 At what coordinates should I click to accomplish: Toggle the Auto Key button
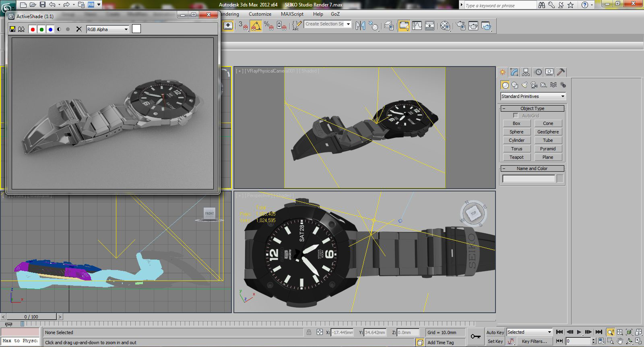click(x=495, y=332)
